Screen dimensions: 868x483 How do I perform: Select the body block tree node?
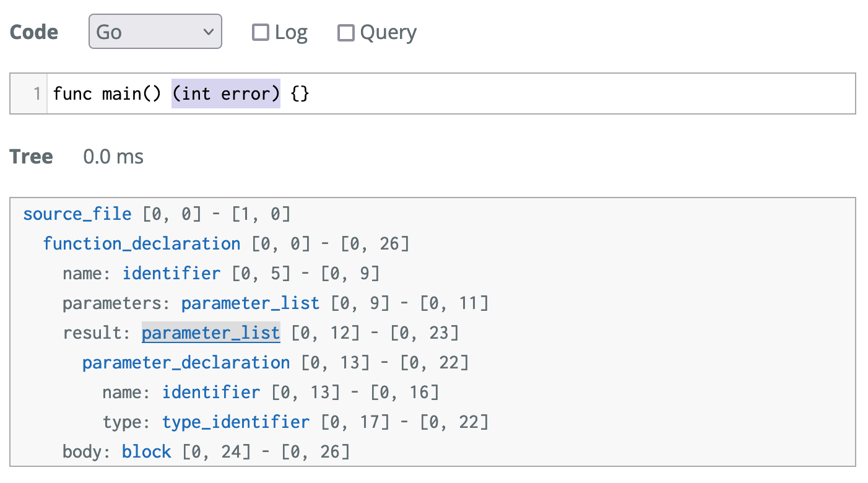(x=147, y=452)
